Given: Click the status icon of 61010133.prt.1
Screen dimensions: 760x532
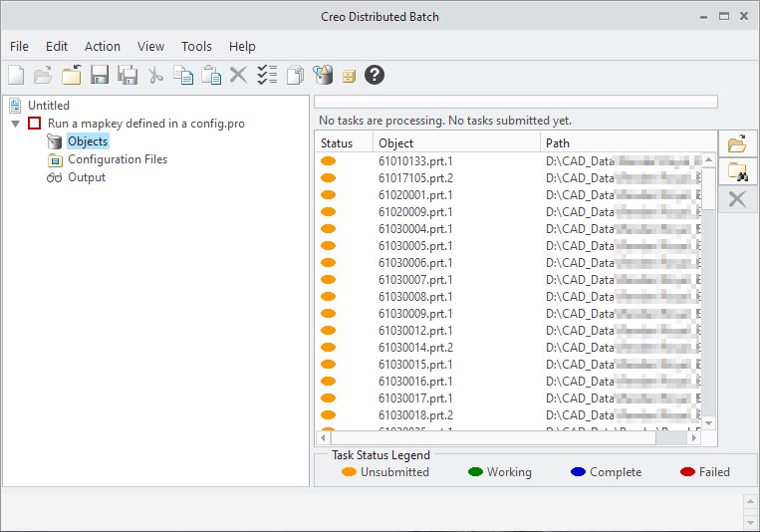Looking at the screenshot, I should pyautogui.click(x=328, y=161).
